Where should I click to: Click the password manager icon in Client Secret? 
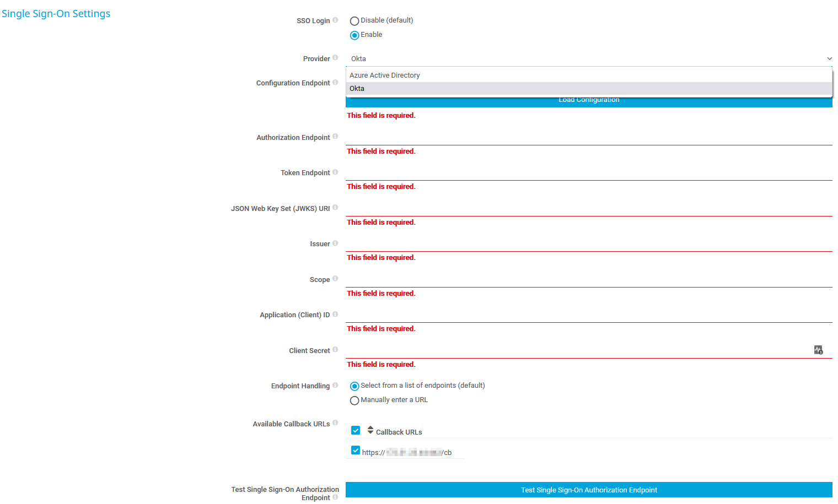click(x=818, y=350)
